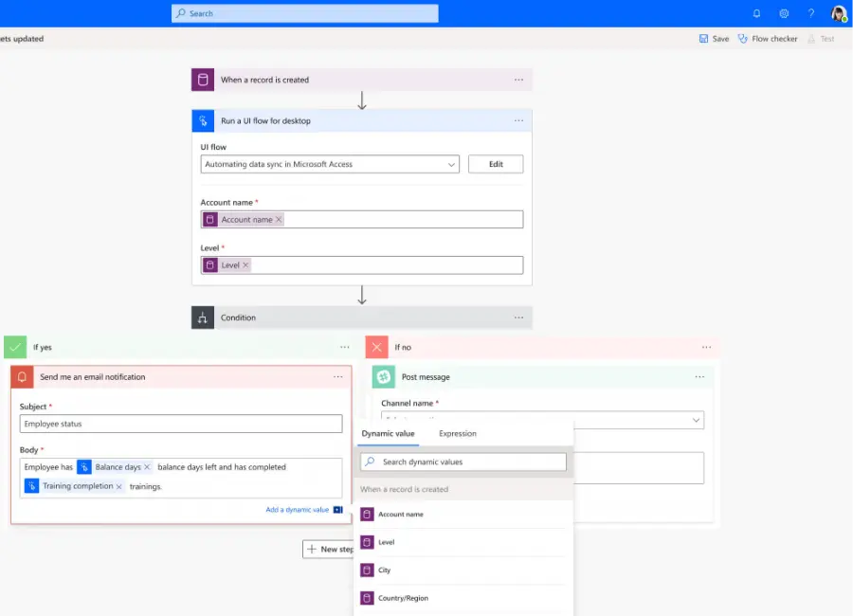Select the Country/Region dynamic value icon

tap(367, 598)
